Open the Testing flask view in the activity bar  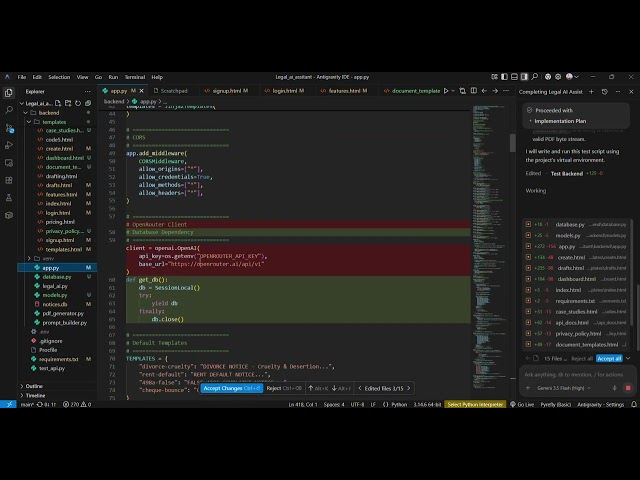pyautogui.click(x=9, y=198)
